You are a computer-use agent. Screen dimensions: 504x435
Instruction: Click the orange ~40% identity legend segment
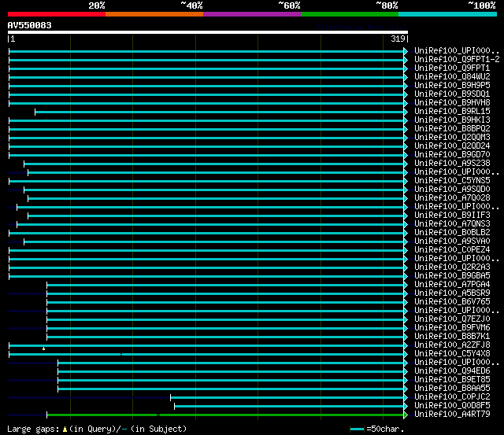pos(154,14)
